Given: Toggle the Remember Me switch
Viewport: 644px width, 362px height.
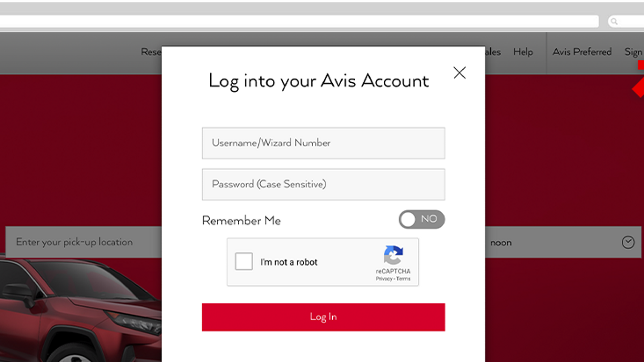Looking at the screenshot, I should click(422, 219).
